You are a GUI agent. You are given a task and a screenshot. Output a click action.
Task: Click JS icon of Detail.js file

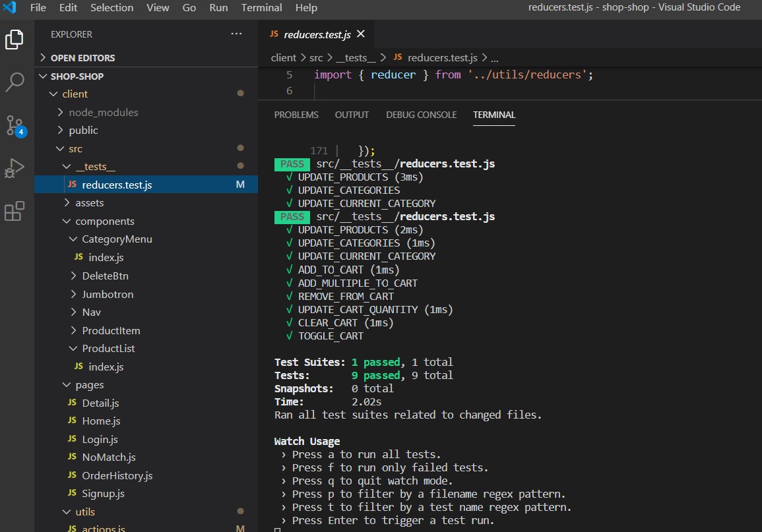73,402
